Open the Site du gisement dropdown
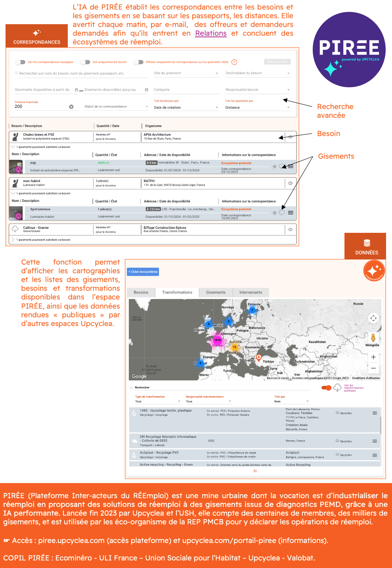Image resolution: width=392 pixels, height=568 pixels. [x=186, y=73]
